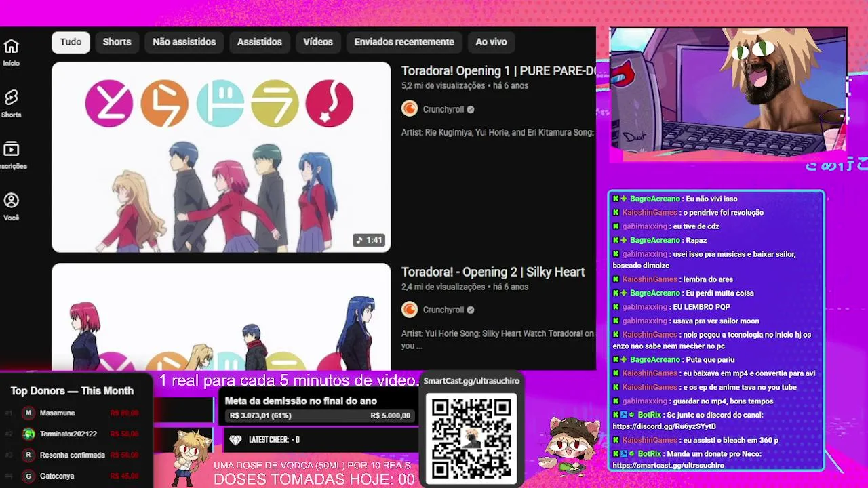
Task: Click Masamune's donor avatar
Action: point(28,413)
